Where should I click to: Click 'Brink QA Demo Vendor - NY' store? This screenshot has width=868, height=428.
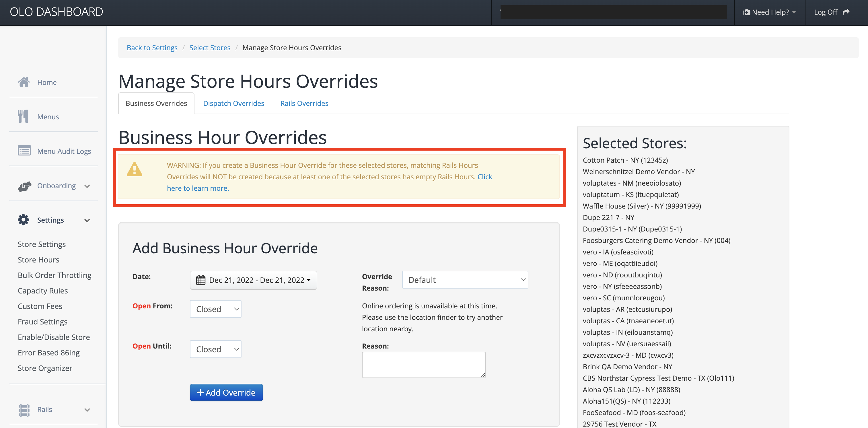click(628, 367)
